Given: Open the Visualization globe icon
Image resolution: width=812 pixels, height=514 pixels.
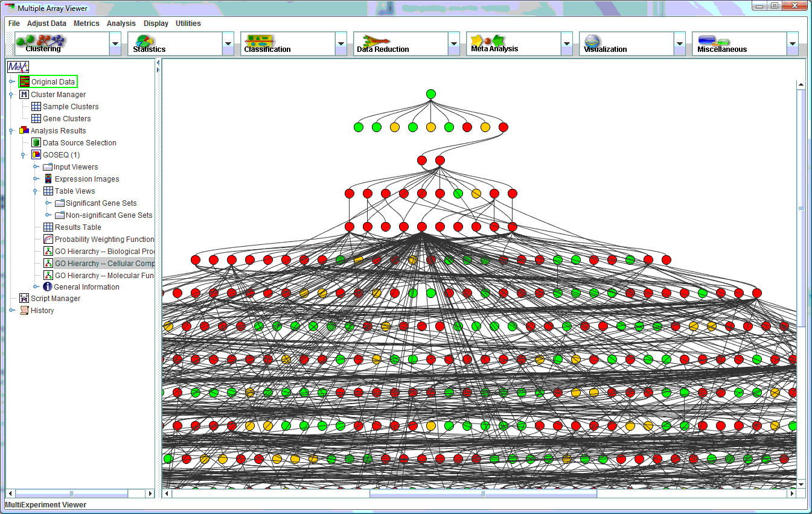Looking at the screenshot, I should tap(593, 41).
